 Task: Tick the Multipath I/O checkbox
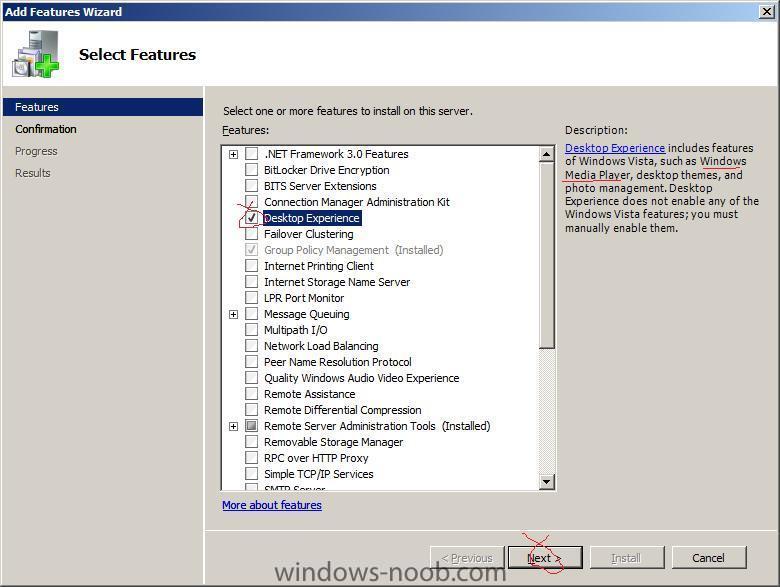point(252,330)
